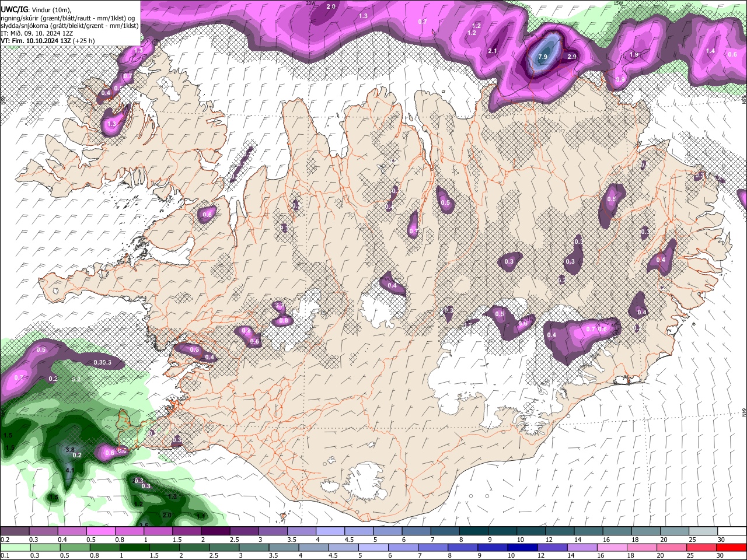Image resolution: width=747 pixels, height=560 pixels.
Task: Click the light lavender 4 mm snow swatch
Action: pos(330,531)
